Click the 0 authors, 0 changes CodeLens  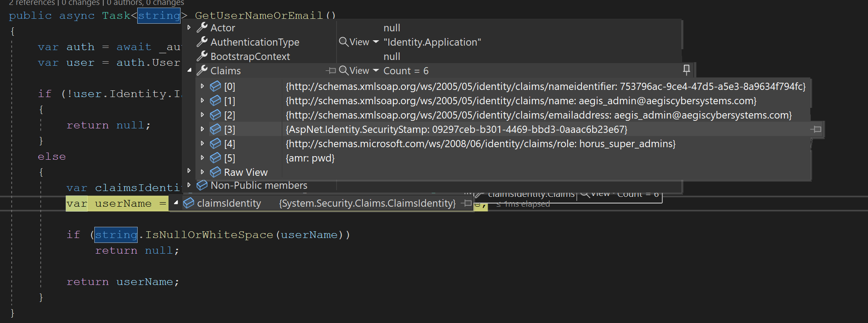pyautogui.click(x=145, y=3)
